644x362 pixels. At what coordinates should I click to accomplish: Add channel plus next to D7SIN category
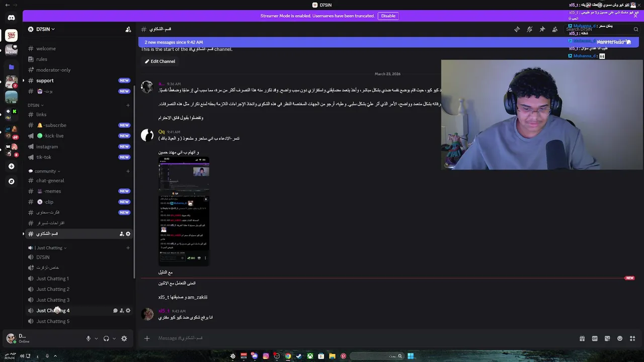coord(128,105)
